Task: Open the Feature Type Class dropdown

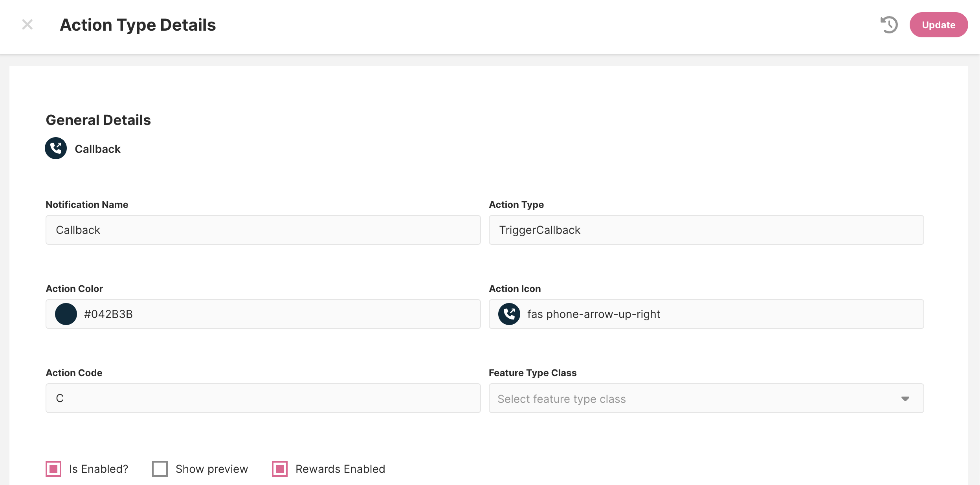Action: (x=706, y=398)
